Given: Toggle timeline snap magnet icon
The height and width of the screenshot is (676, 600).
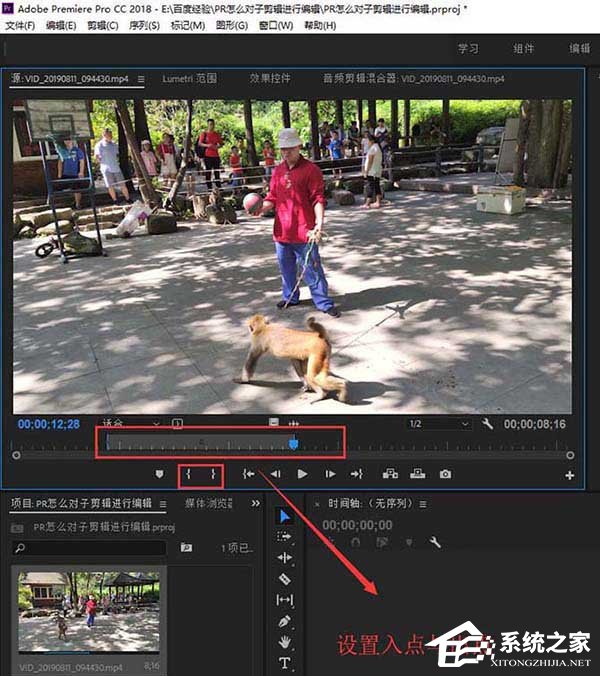Looking at the screenshot, I should coord(356,542).
